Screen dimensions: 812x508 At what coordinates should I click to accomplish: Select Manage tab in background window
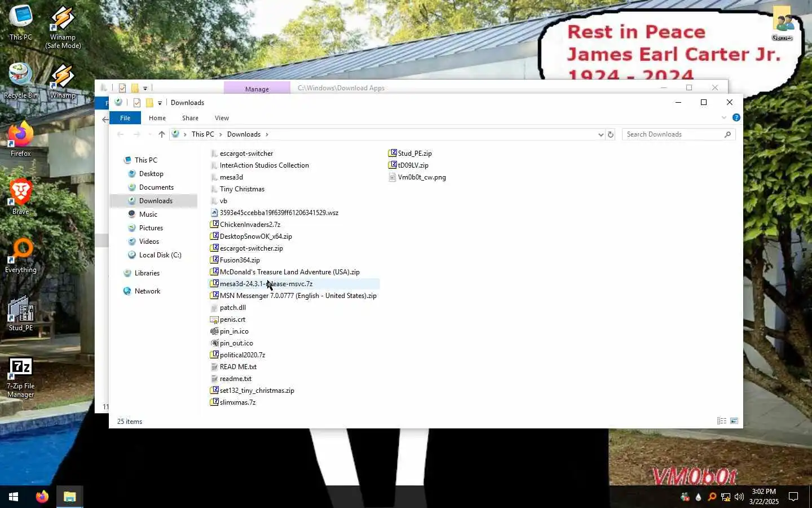pyautogui.click(x=257, y=88)
